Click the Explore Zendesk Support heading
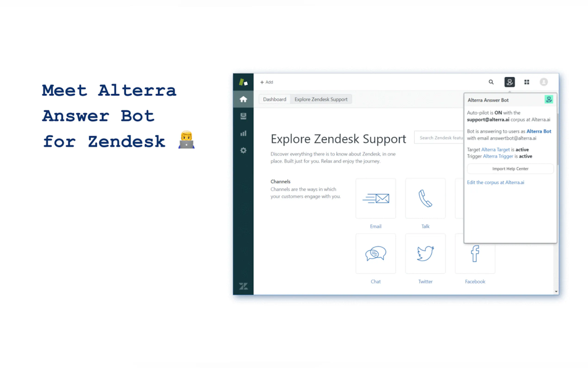588x368 pixels. coord(338,139)
